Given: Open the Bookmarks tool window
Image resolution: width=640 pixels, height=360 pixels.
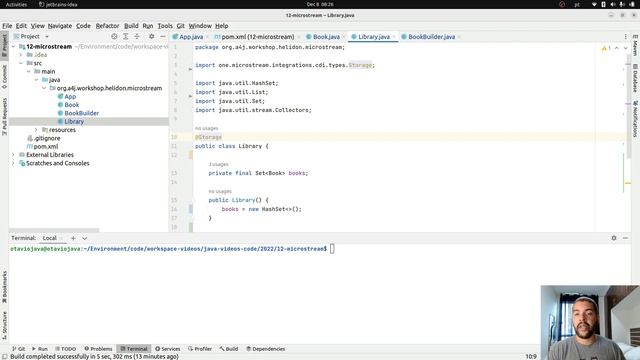Looking at the screenshot, I should pos(4,287).
